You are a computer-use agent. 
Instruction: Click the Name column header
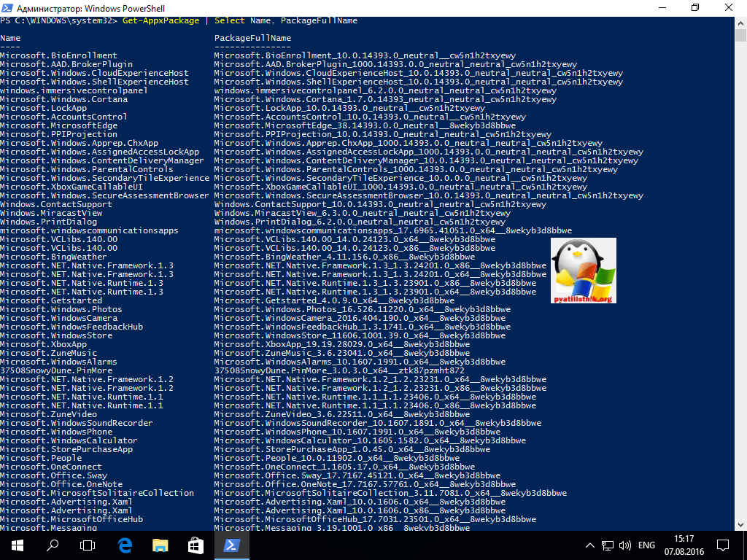10,38
